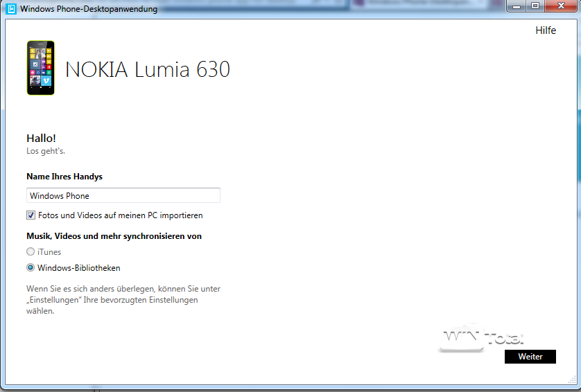Toggle Fotos und Videos importieren checkbox
Viewport: 581px width, 392px height.
[x=31, y=215]
